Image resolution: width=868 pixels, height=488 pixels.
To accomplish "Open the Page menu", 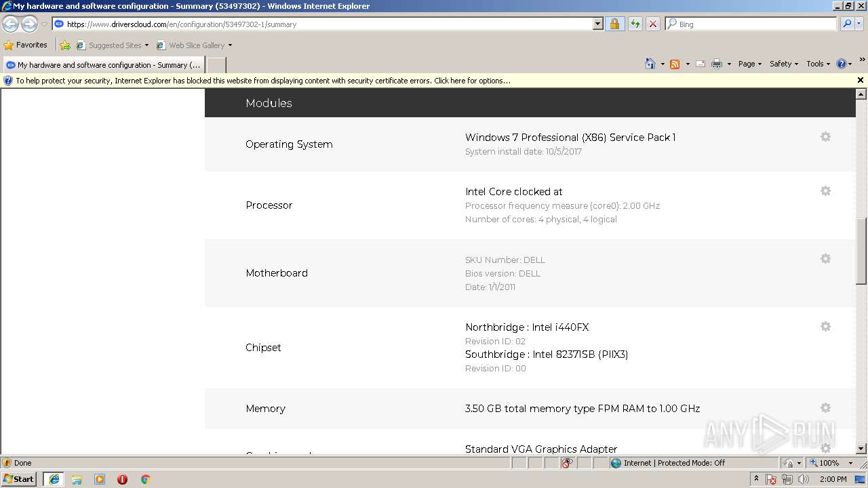I will [x=749, y=64].
